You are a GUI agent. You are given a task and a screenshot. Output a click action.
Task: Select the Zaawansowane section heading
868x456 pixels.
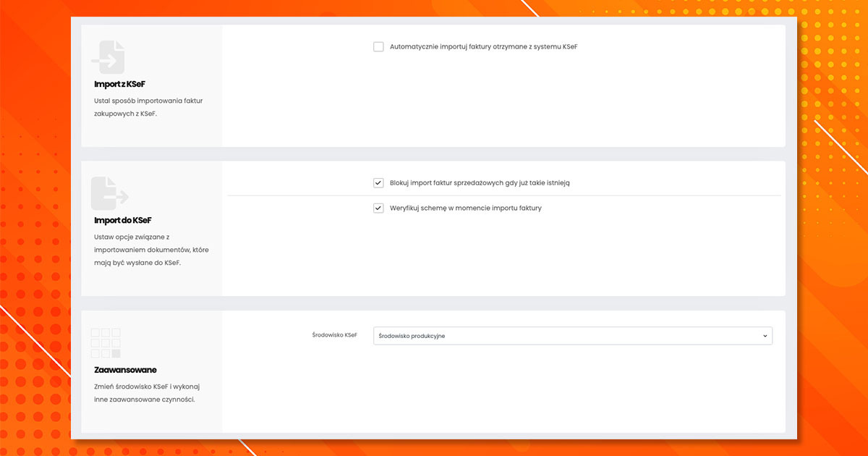[125, 370]
